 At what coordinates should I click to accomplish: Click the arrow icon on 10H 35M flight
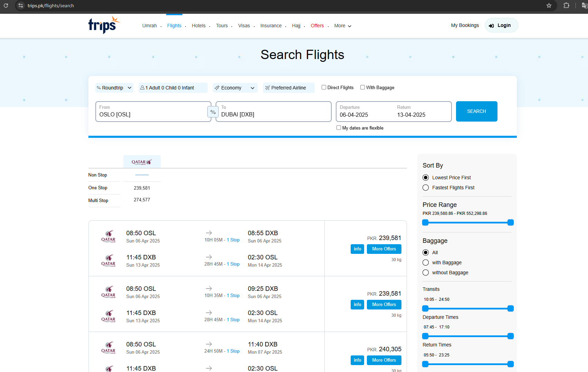(209, 288)
